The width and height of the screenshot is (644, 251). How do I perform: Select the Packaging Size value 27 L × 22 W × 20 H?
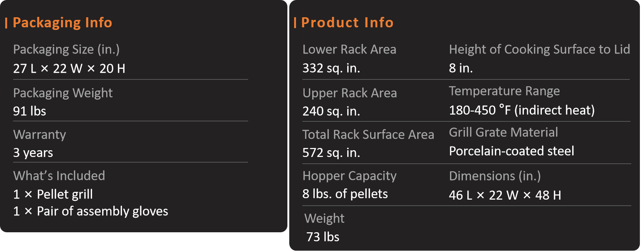[69, 69]
